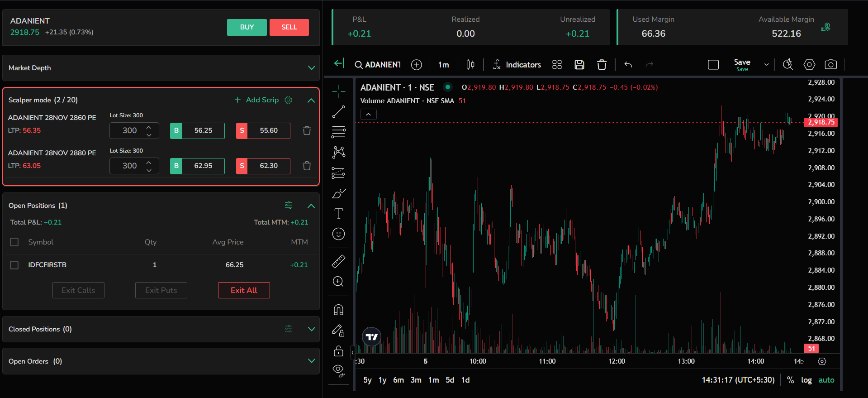The image size is (868, 398).
Task: Open Scalper mode settings gear
Action: point(288,100)
